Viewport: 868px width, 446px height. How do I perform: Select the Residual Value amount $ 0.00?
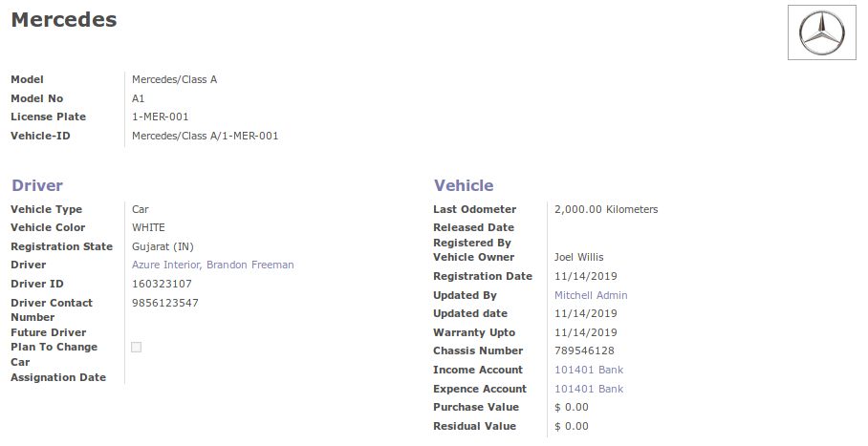click(572, 426)
